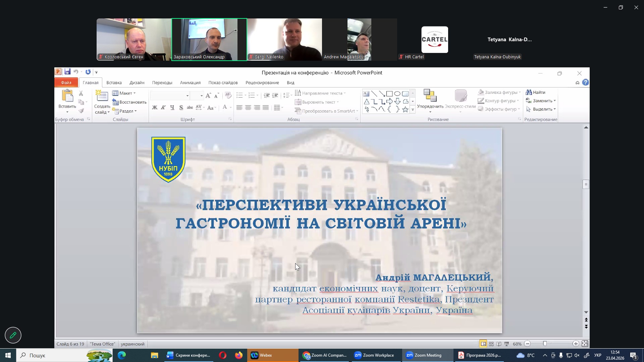Switch to the Анимация tab
644x362 pixels.
(x=190, y=82)
